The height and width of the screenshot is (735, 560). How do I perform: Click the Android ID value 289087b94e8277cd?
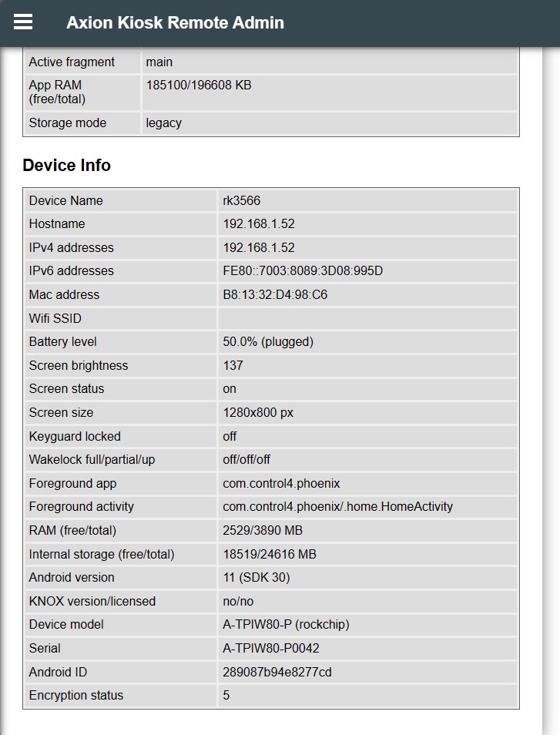click(x=277, y=672)
